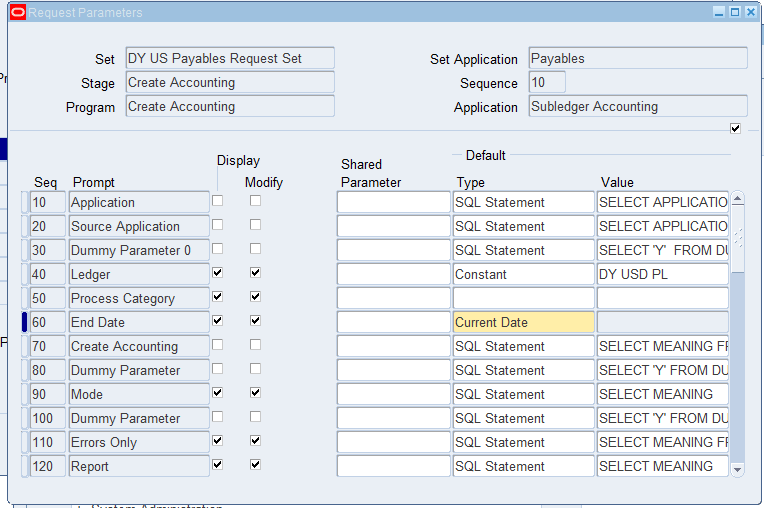
Task: Uncheck Display for Process Category row
Action: pyautogui.click(x=217, y=297)
